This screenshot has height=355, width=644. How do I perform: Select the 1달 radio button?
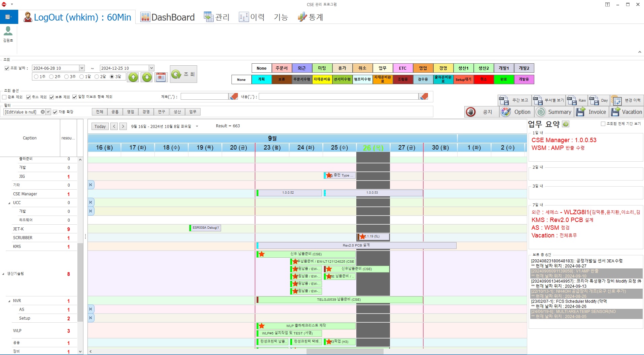click(81, 77)
